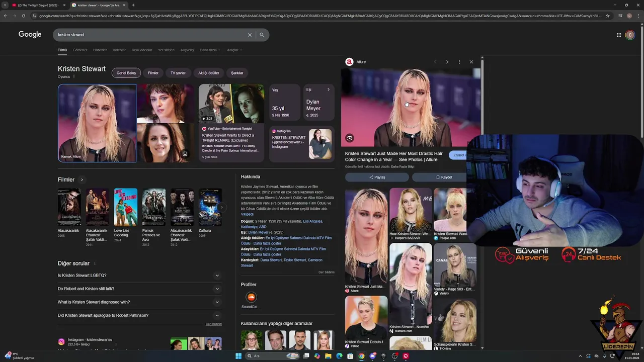Select the 'Şarkılar' chip
The image size is (644, 362).
(237, 73)
